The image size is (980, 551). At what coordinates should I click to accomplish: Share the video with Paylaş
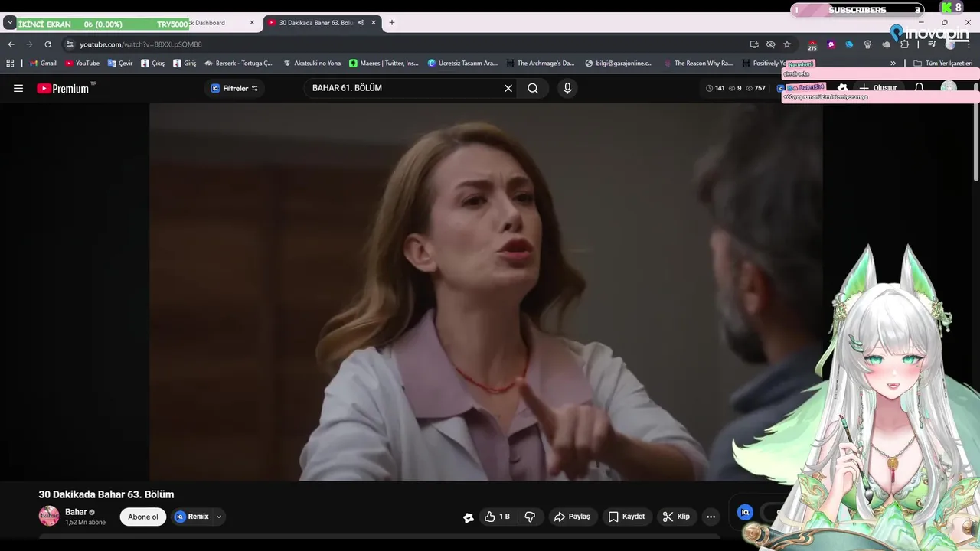[572, 517]
